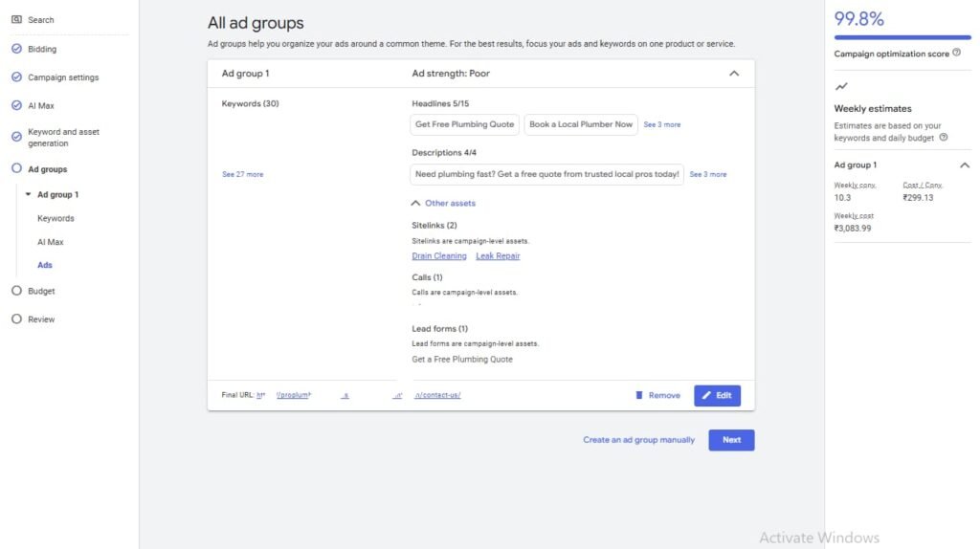
Task: Select the Ad groups step
Action: coord(48,169)
